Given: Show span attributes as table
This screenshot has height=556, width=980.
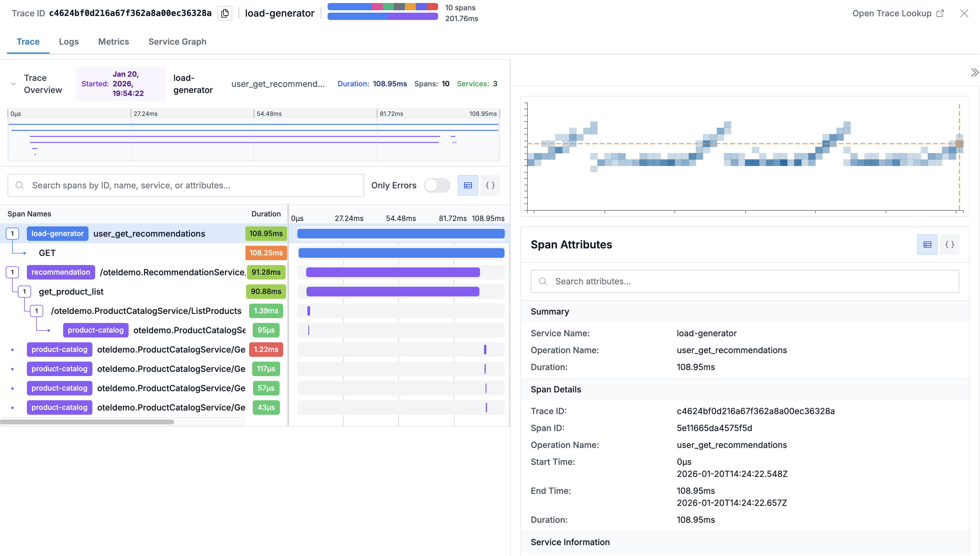Looking at the screenshot, I should [927, 245].
